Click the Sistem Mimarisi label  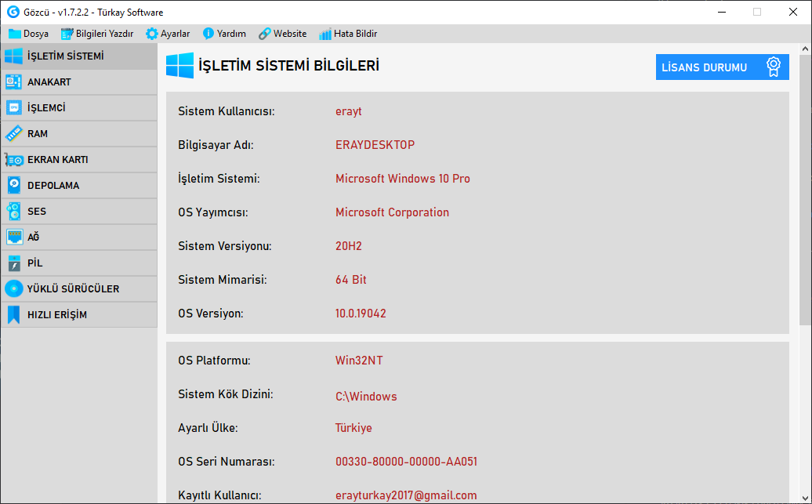coord(222,280)
